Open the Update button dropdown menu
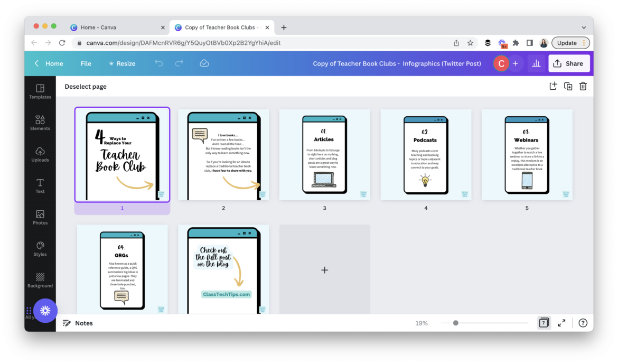The height and width of the screenshot is (364, 618). (x=584, y=43)
